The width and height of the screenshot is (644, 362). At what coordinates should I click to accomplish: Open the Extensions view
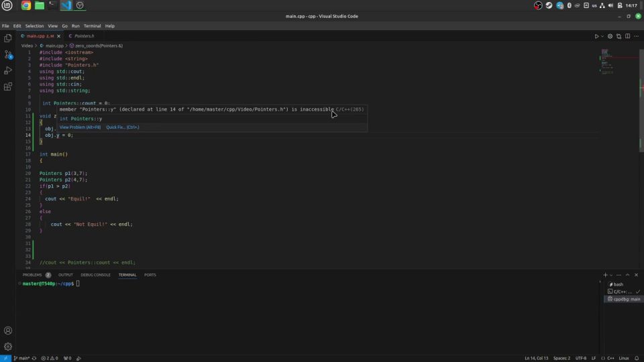(8, 86)
